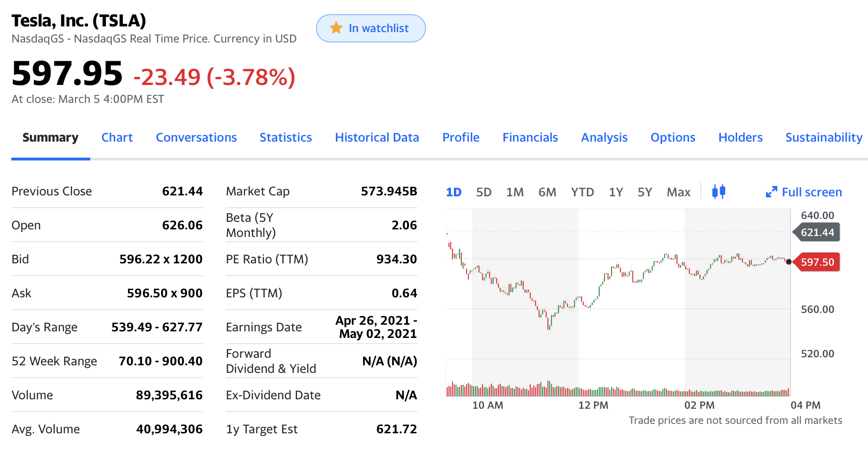Open the Statistics tab
This screenshot has height=455, width=868.
point(286,137)
